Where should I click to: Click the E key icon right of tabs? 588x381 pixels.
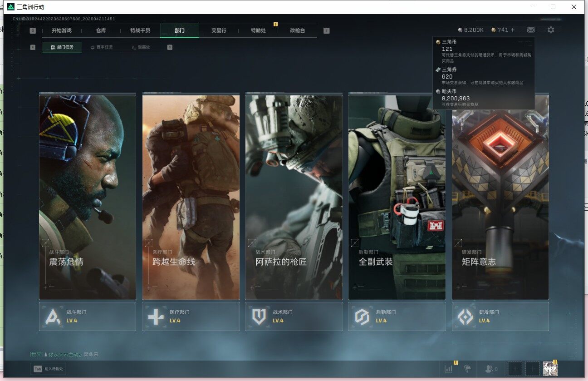pos(327,31)
